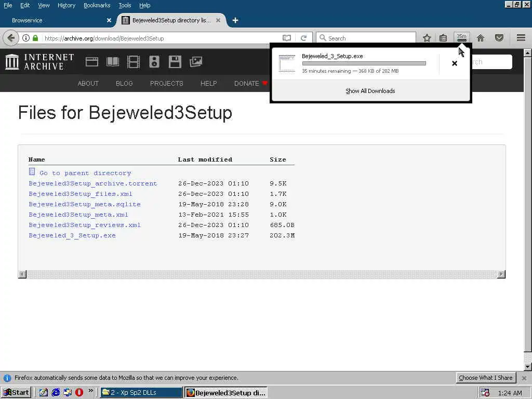Dismiss the Firefox data notification bar
The width and height of the screenshot is (532, 399).
[x=524, y=378]
